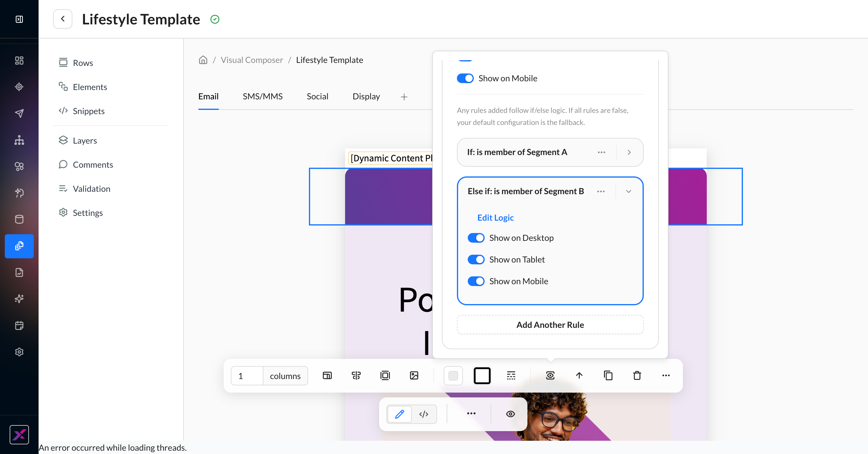This screenshot has height=454, width=868.
Task: Delete the row with the trash icon
Action: coord(637,376)
